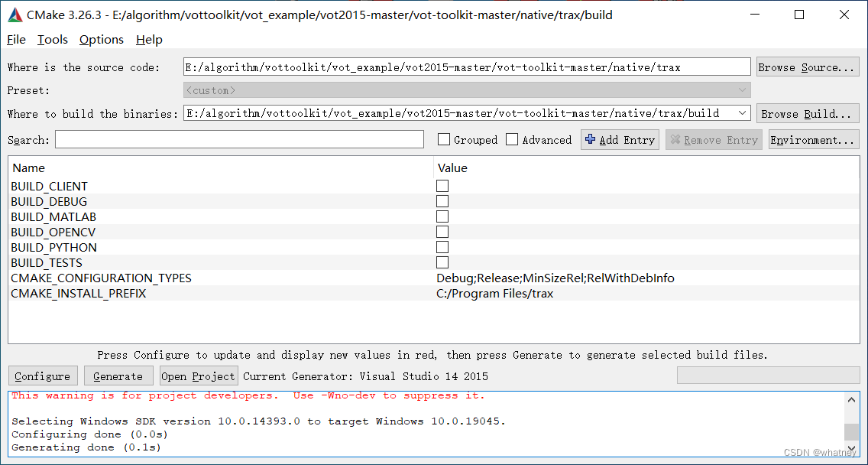Click the Selecting Windows SDK version line
868x465 pixels.
[258, 421]
